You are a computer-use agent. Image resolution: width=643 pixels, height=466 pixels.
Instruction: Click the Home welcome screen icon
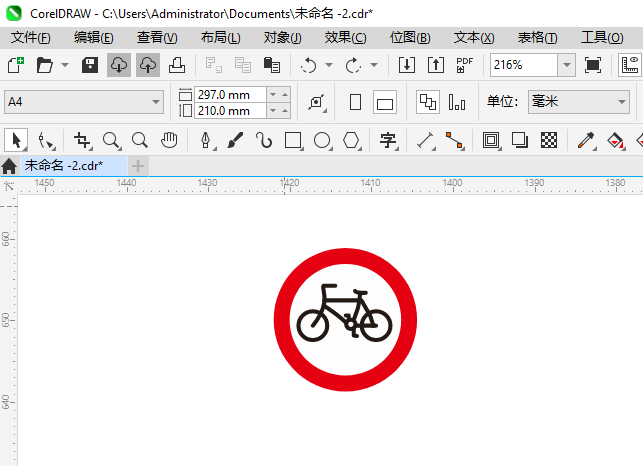click(x=9, y=166)
